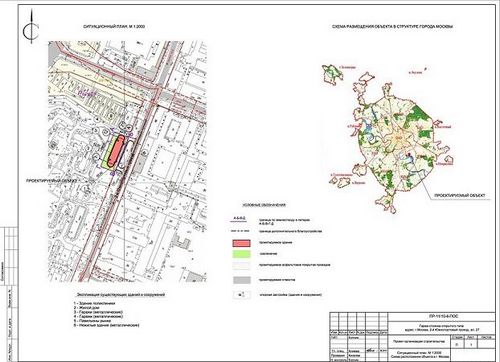Click "ПРОЕКТИРУЕМЫЙ ОБЪЕКТ" label beside the situational plan
This screenshot has width=500, height=362.
click(52, 180)
